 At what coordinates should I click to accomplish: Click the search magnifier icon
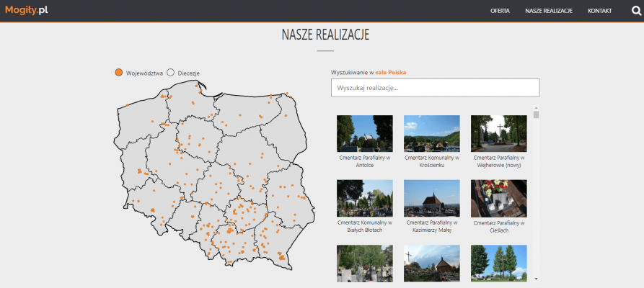tap(635, 11)
